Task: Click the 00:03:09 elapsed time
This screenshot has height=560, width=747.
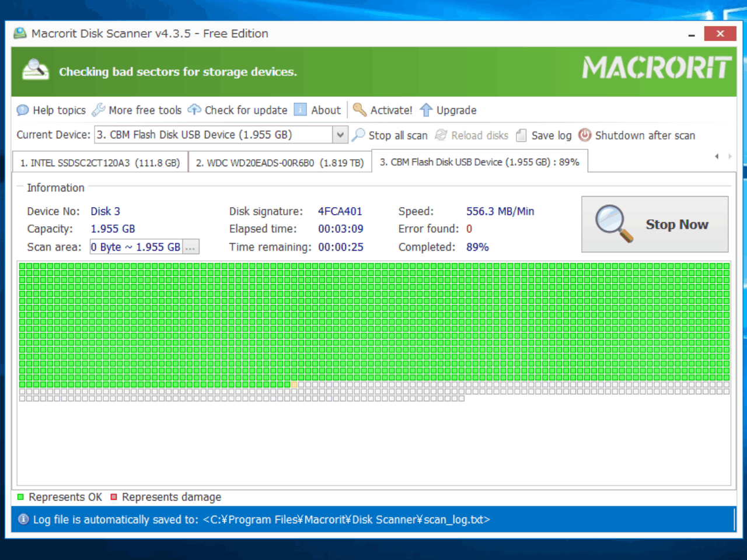Action: (341, 229)
